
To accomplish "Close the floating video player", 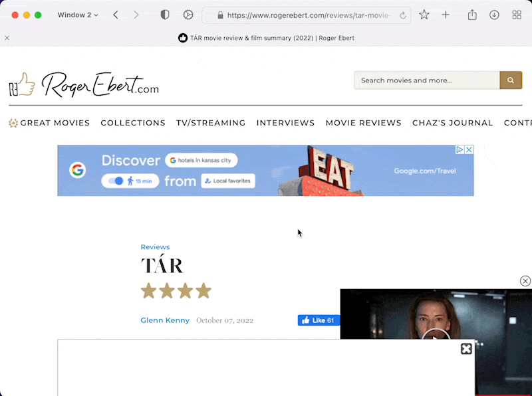I will click(525, 281).
